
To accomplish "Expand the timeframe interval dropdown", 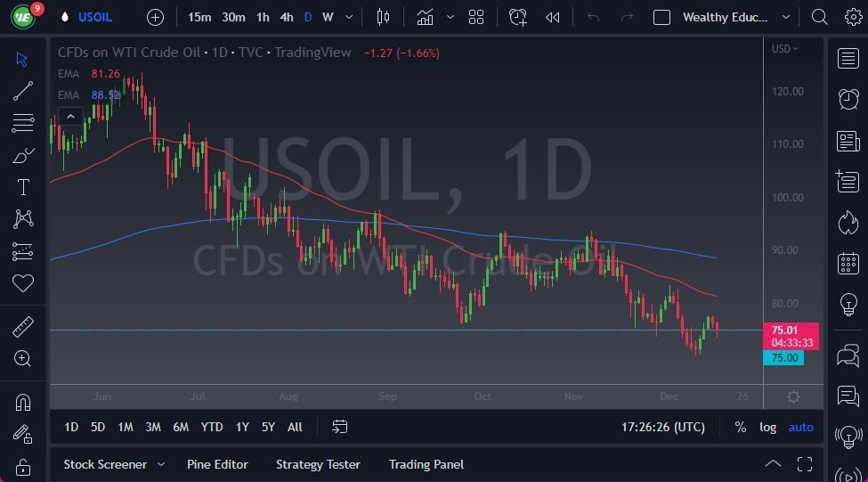I will coord(349,17).
